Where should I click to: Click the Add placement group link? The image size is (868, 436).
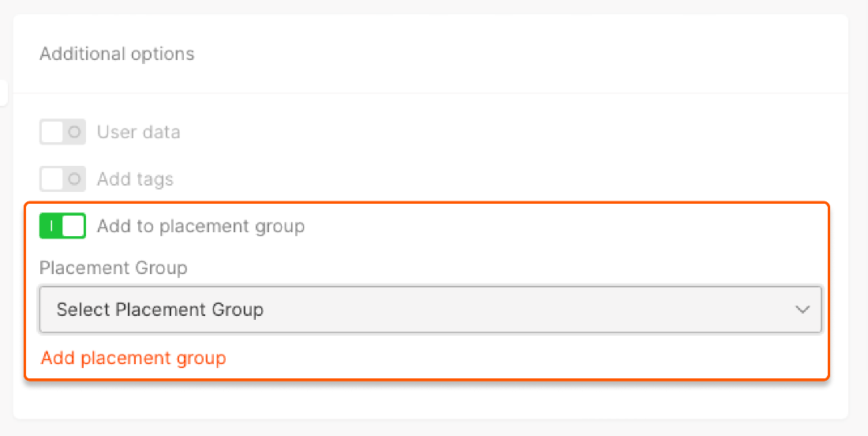click(x=133, y=359)
